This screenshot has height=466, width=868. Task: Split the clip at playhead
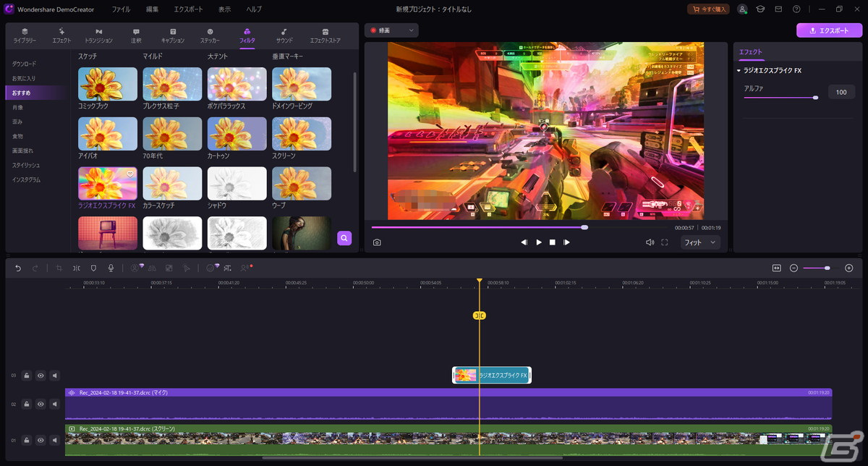76,268
